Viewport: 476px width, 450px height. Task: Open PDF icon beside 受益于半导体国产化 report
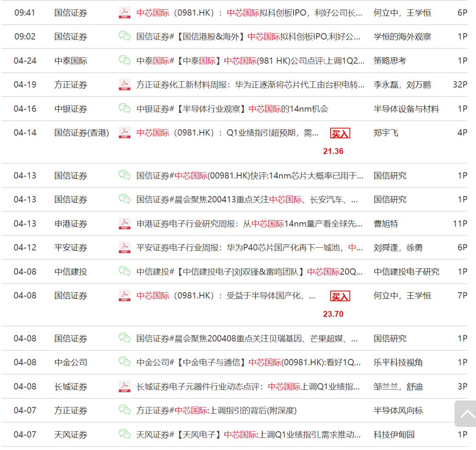(x=124, y=295)
